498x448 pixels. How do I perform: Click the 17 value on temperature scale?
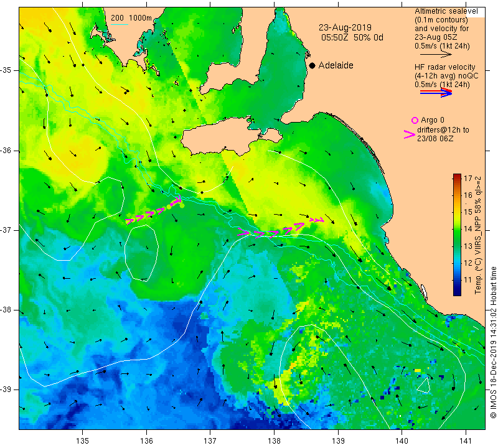pos(468,178)
